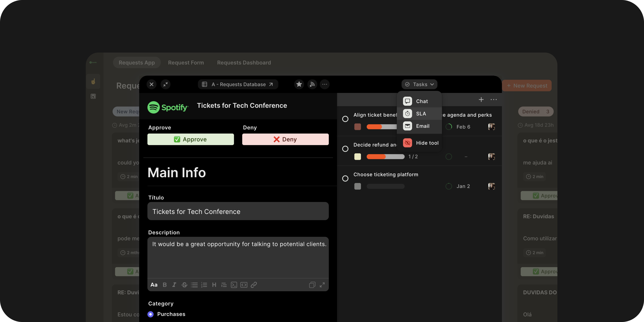Click the plus icon to add task
644x322 pixels.
[481, 100]
